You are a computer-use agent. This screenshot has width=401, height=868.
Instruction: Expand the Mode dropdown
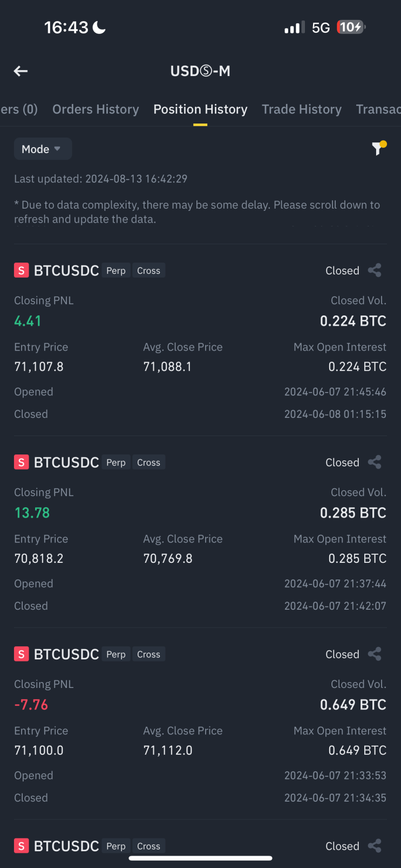(42, 149)
